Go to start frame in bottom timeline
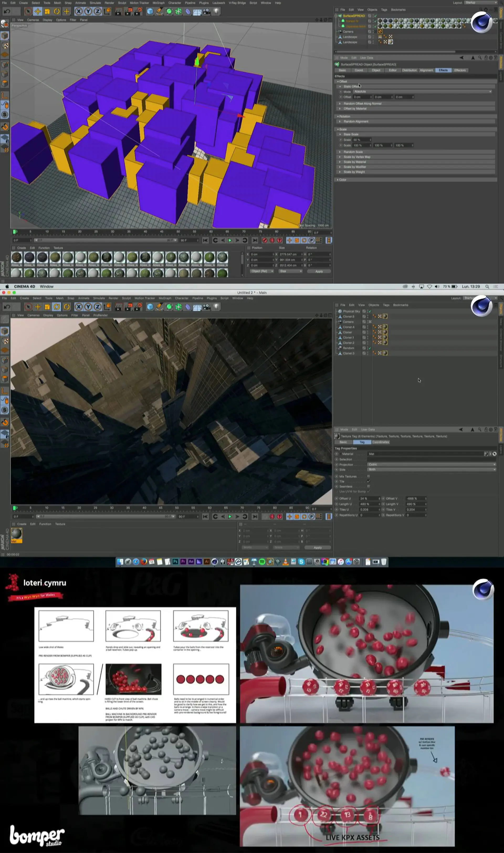 coord(206,516)
